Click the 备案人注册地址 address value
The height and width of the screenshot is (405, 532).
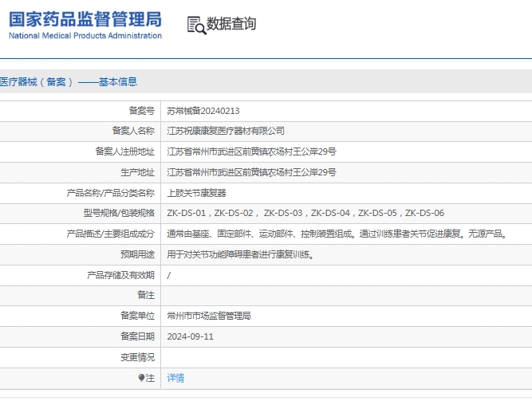coord(251,151)
